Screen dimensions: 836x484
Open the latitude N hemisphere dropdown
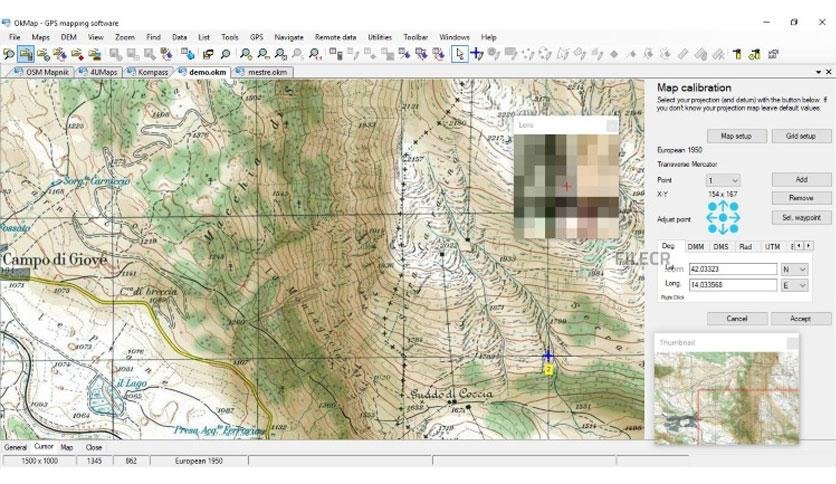(794, 270)
